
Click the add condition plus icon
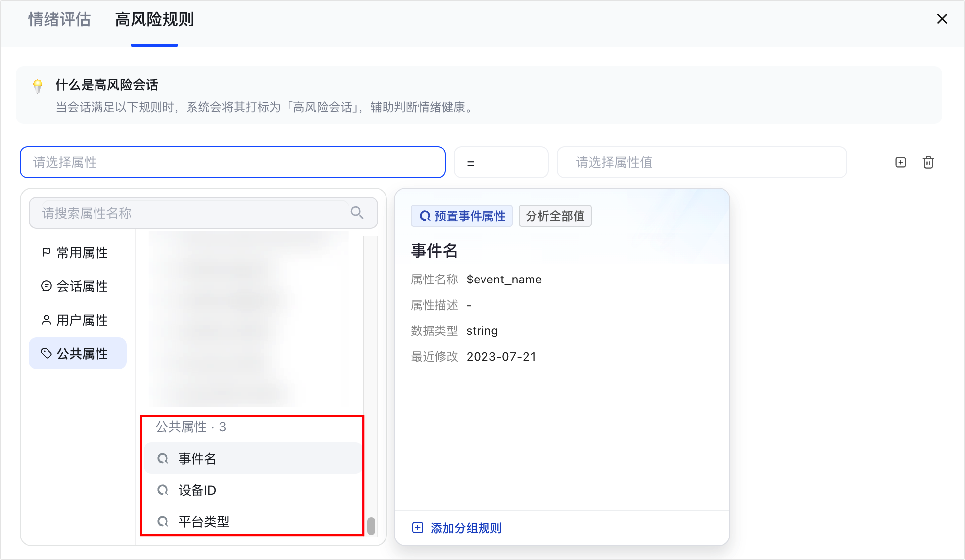(x=901, y=162)
